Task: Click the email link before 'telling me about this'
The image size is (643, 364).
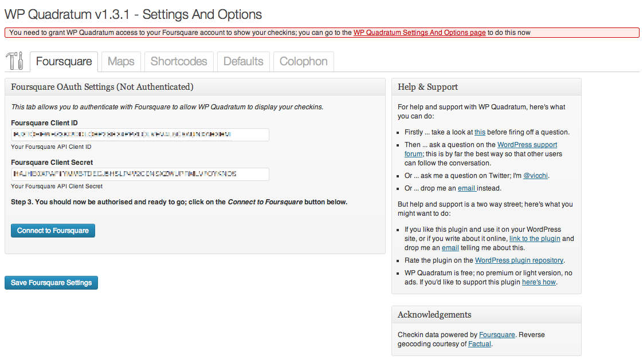Action: 450,248
